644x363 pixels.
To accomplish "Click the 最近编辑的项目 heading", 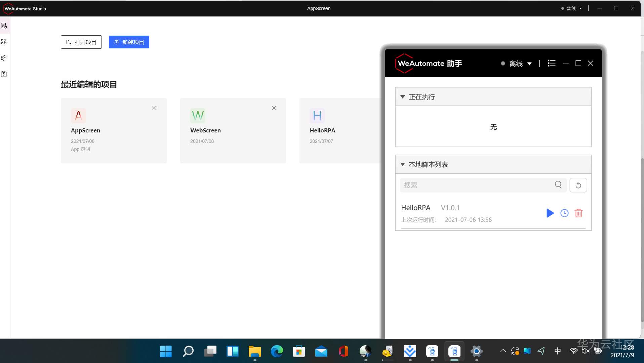I will 89,84.
